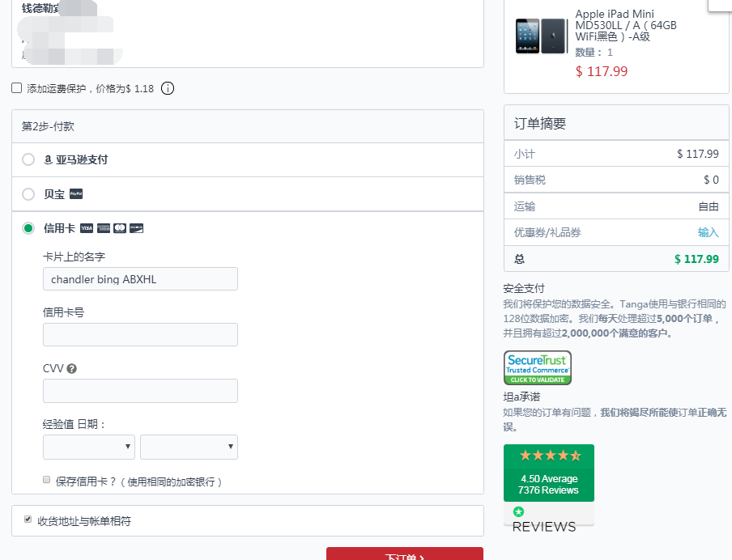Viewport: 732px width, 560px height.
Task: Click the 运输 row label
Action: coord(525,206)
